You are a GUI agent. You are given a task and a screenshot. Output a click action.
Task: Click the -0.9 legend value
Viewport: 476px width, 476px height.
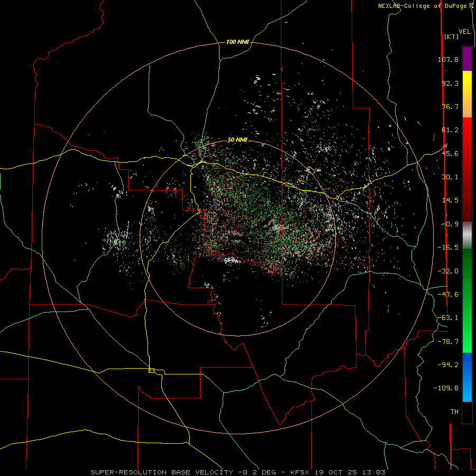coord(450,224)
